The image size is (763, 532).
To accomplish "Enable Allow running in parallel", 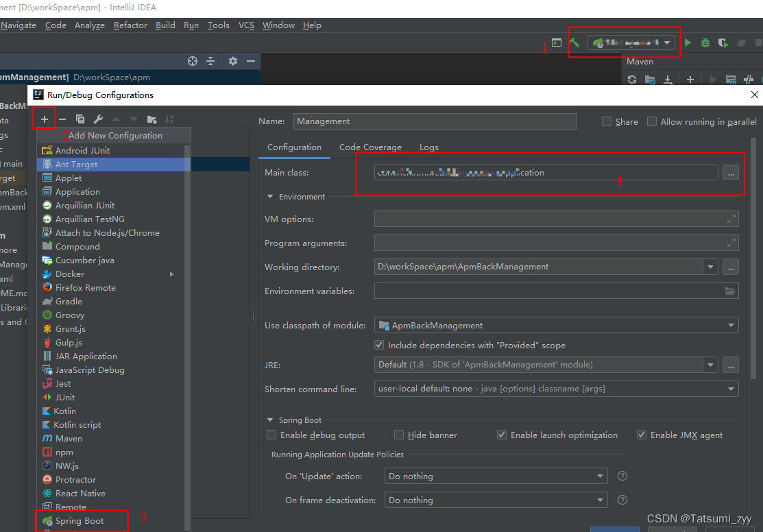I will [x=651, y=121].
